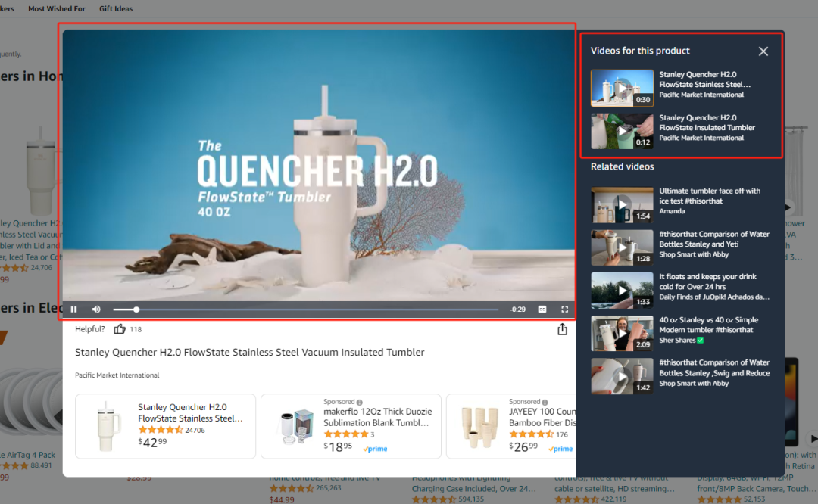Open the Gift Ideas tab
The height and width of the screenshot is (504, 818).
116,8
